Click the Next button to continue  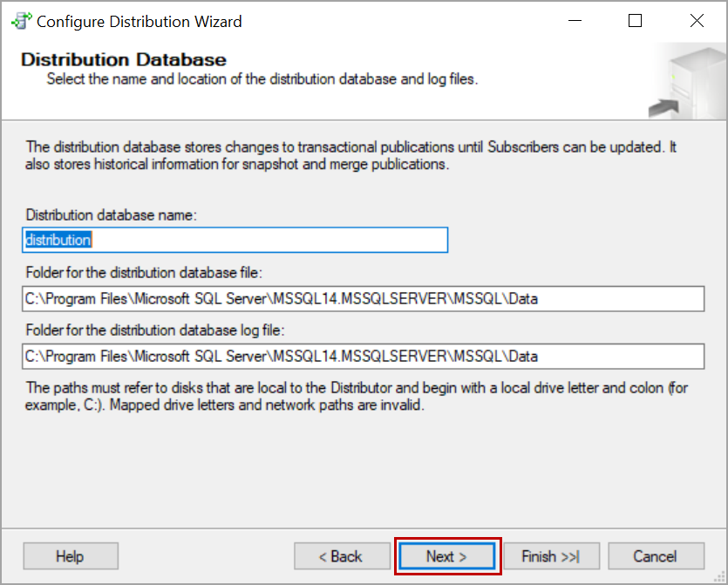coord(447,556)
